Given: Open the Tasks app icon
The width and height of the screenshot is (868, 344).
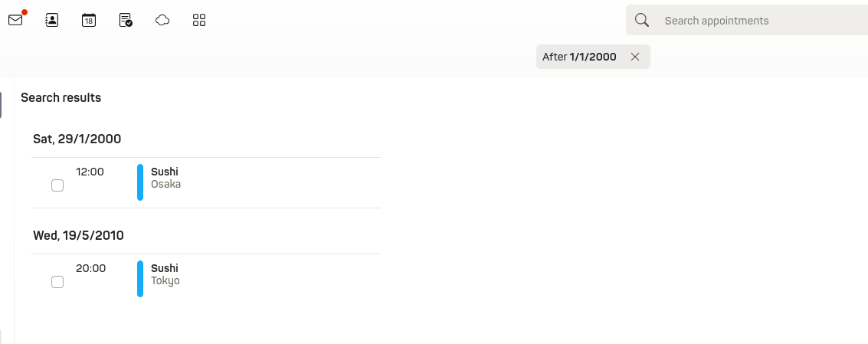Looking at the screenshot, I should click(126, 21).
